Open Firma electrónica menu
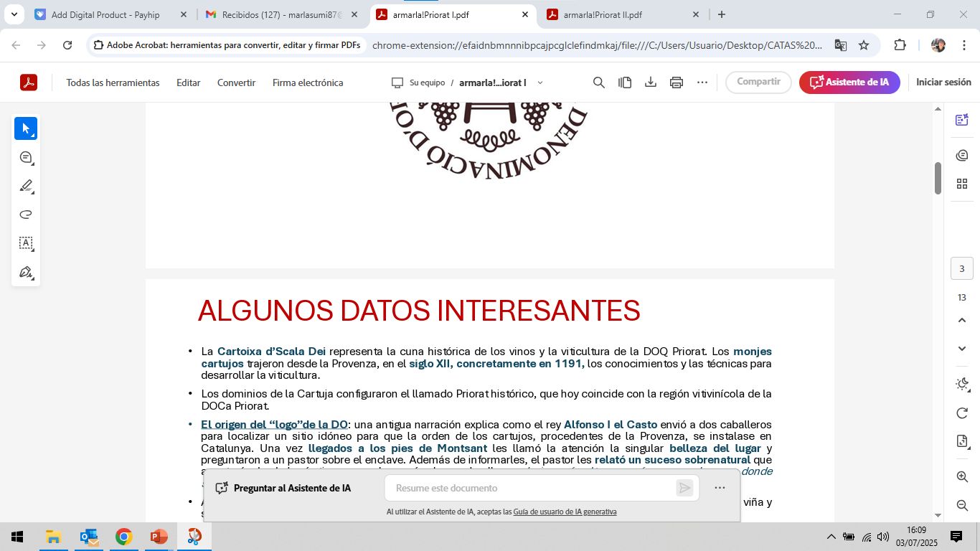 (308, 83)
